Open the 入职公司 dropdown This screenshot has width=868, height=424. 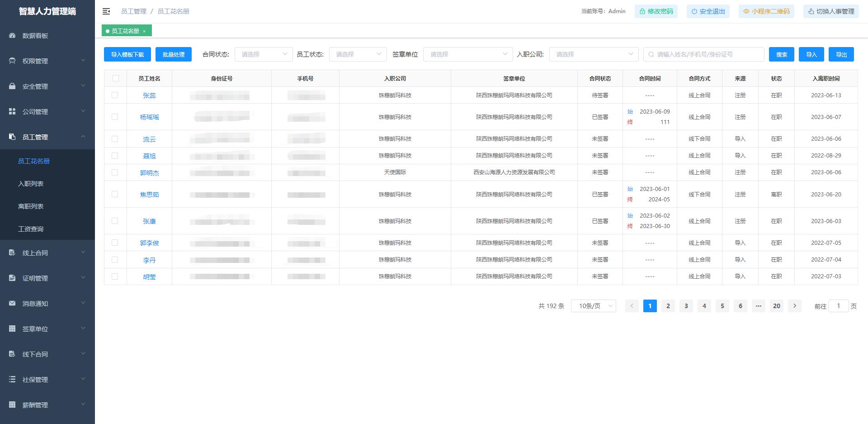(x=593, y=54)
